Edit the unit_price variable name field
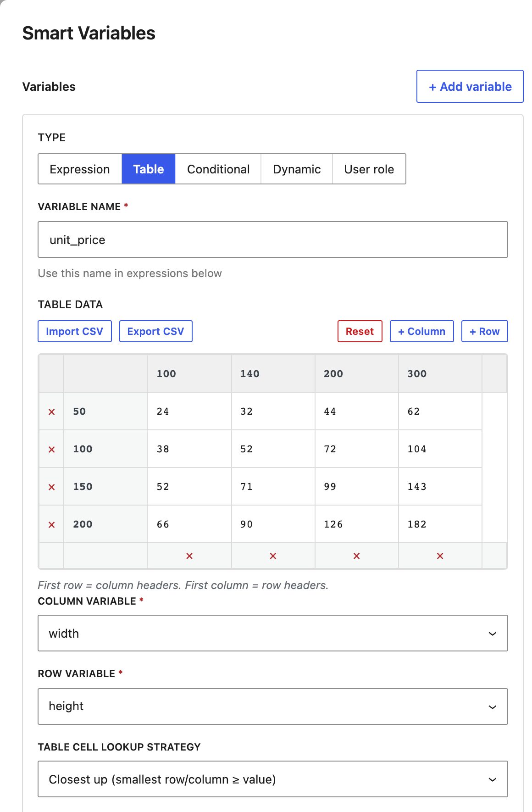 tap(273, 239)
